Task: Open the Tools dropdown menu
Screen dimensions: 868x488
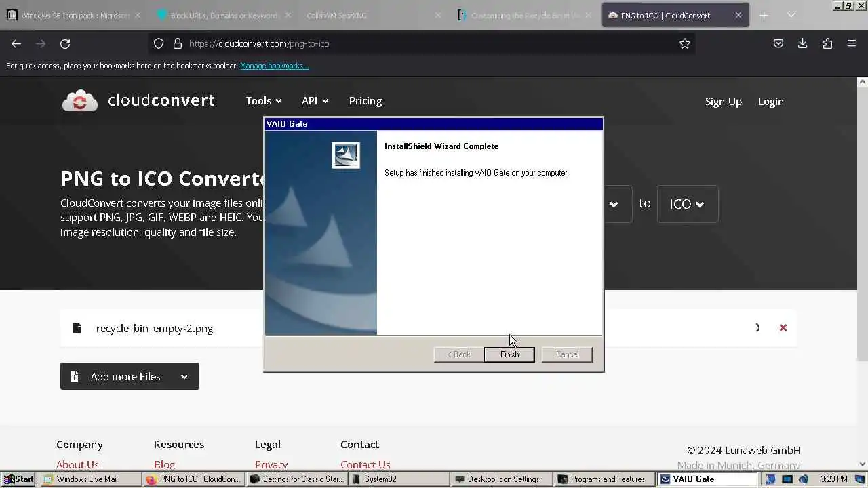Action: coord(264,100)
